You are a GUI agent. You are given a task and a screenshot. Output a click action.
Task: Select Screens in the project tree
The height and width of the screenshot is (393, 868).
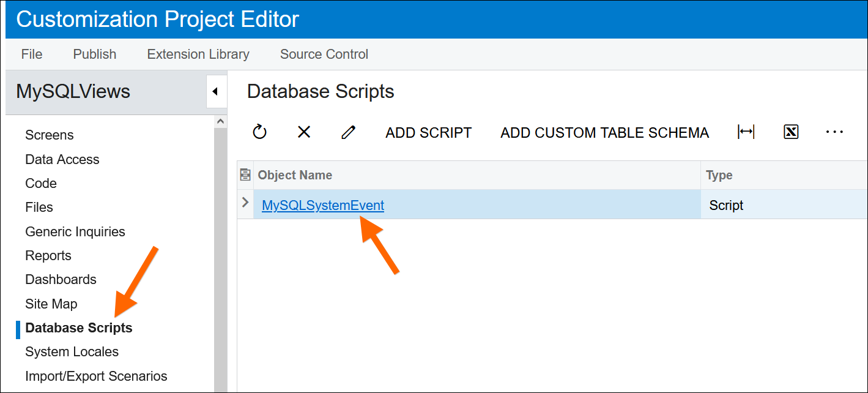tap(49, 135)
